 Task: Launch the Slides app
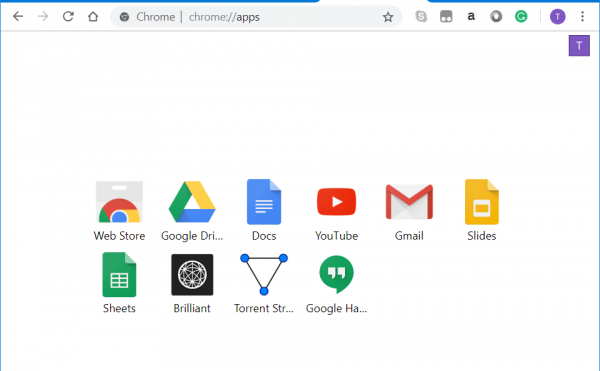click(482, 202)
